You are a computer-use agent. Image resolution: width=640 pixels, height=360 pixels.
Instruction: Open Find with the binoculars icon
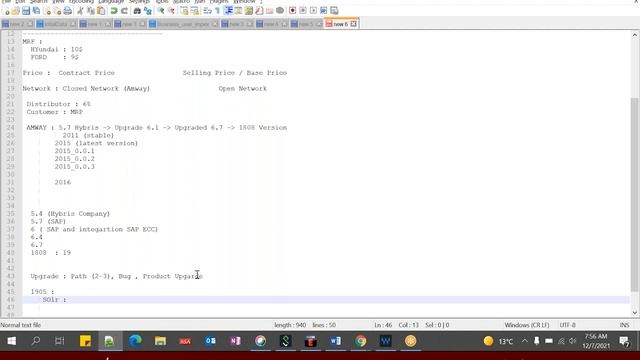tap(137, 11)
